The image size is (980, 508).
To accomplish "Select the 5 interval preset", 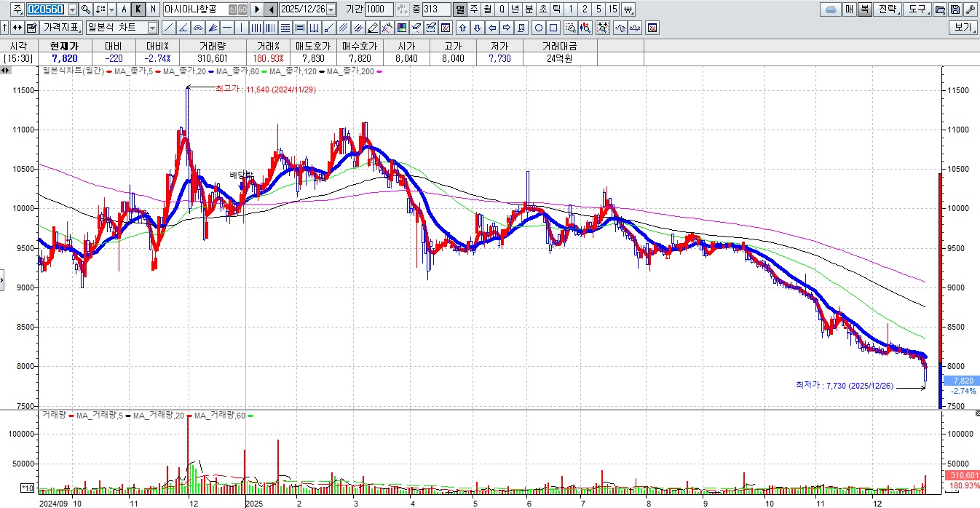I will coord(598,9).
